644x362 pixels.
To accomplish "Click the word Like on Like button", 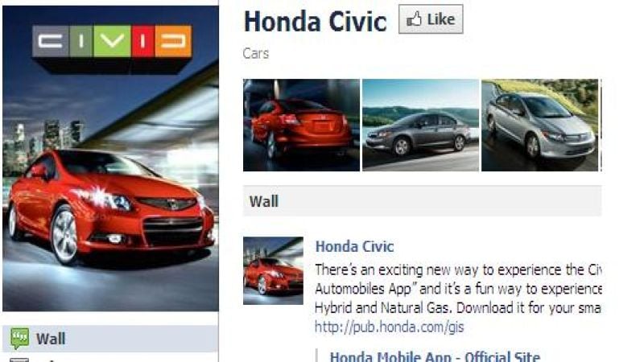I will click(x=441, y=19).
